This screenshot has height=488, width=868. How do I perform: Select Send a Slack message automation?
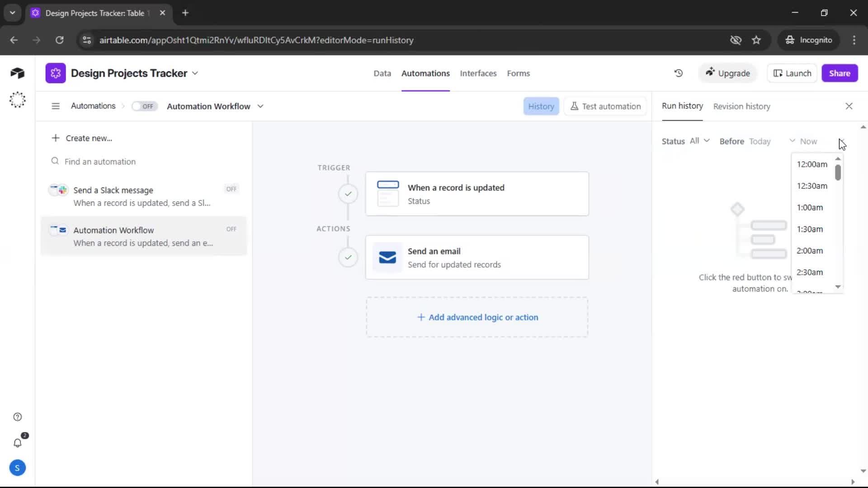tap(144, 196)
